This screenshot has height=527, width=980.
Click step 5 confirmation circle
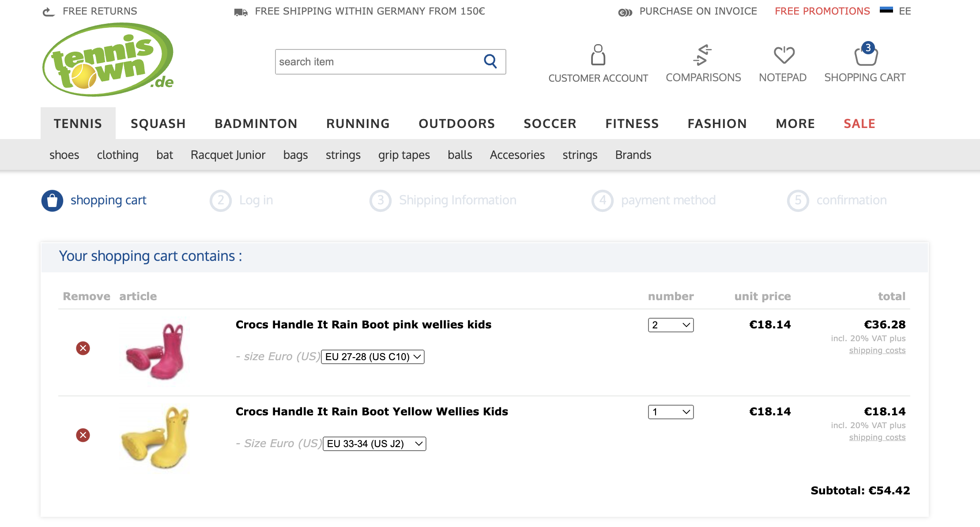(x=798, y=201)
